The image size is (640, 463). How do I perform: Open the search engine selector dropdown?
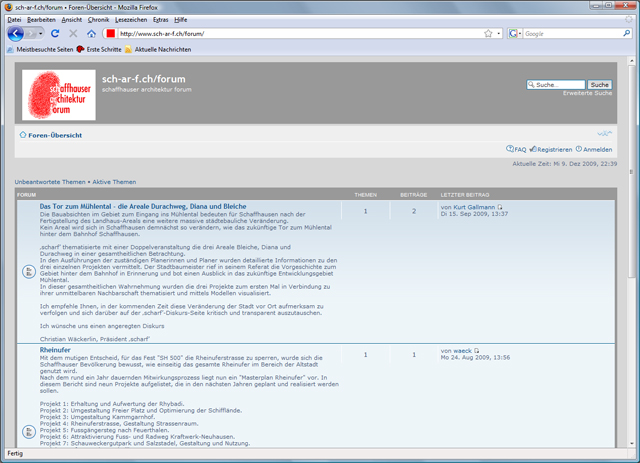[516, 34]
